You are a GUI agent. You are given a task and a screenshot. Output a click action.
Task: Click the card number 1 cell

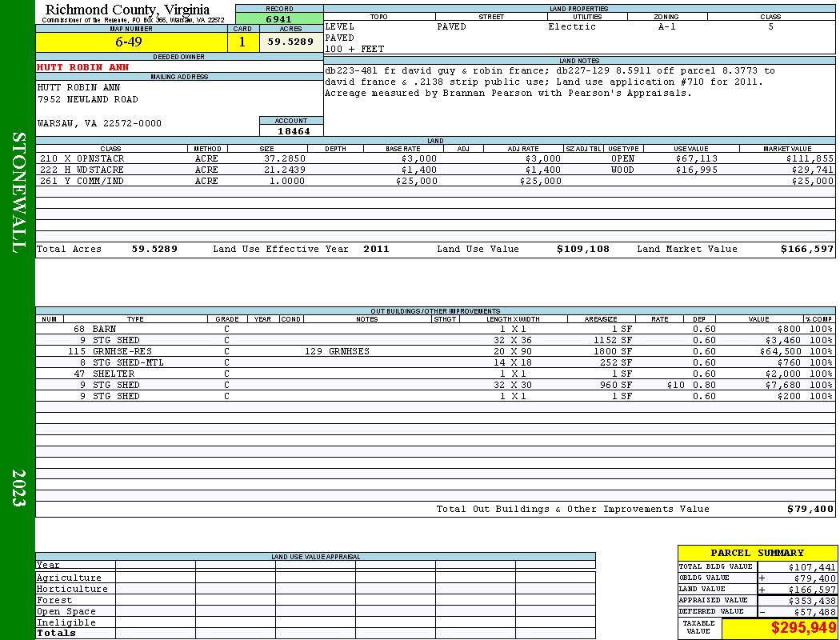click(242, 42)
